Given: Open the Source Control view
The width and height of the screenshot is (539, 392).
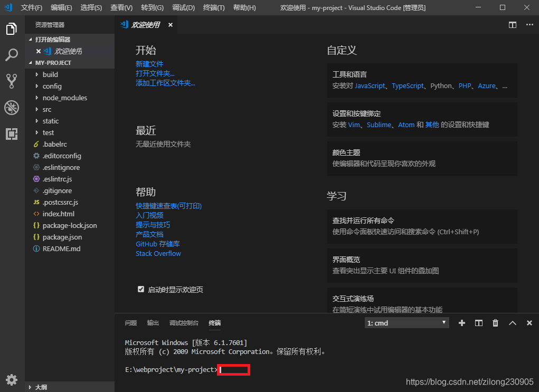Looking at the screenshot, I should coord(12,81).
